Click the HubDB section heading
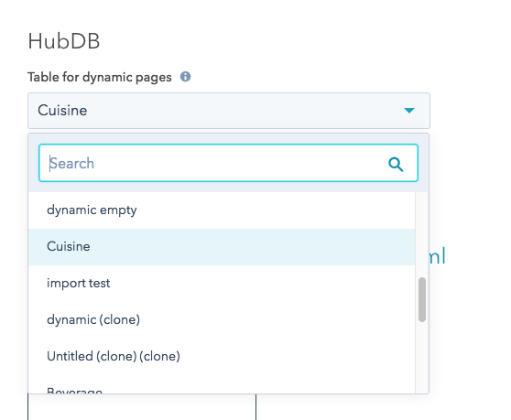This screenshot has width=511, height=420. tap(64, 41)
